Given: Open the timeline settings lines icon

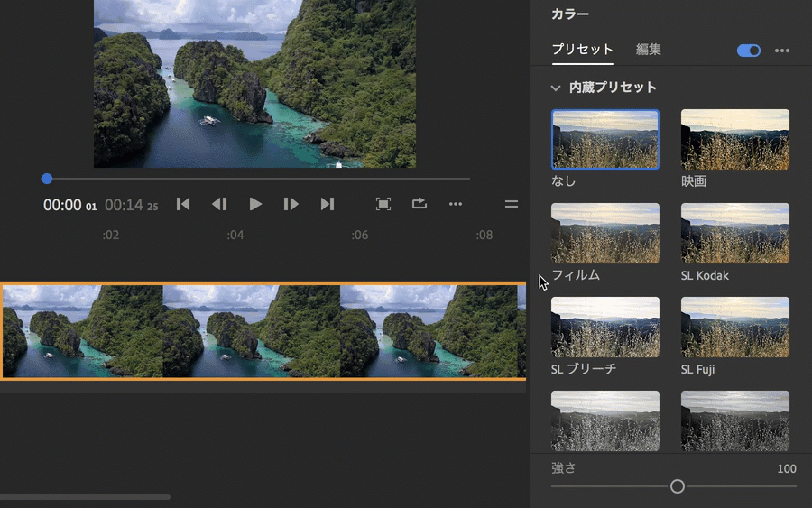Looking at the screenshot, I should pos(512,204).
